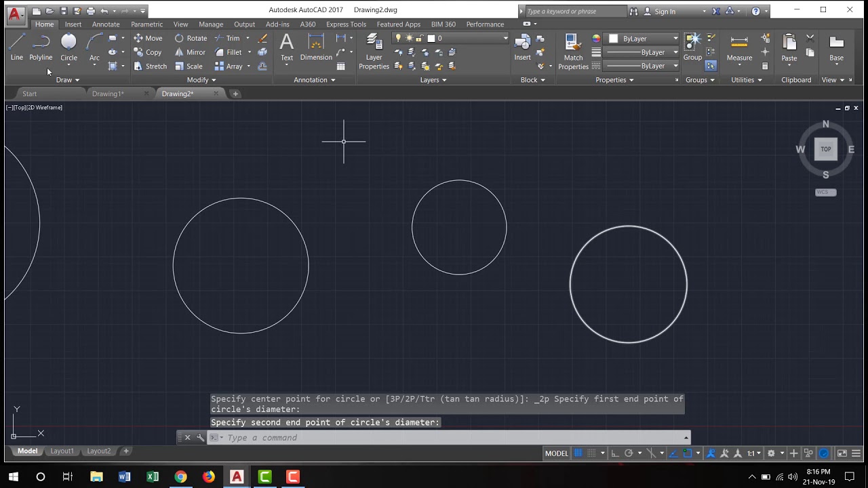Image resolution: width=868 pixels, height=488 pixels.
Task: Expand the Annotation panel
Action: pos(315,80)
